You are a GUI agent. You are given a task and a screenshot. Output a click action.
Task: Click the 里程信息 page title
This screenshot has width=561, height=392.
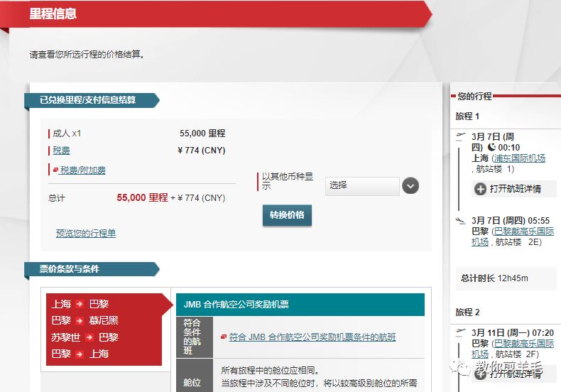click(53, 14)
